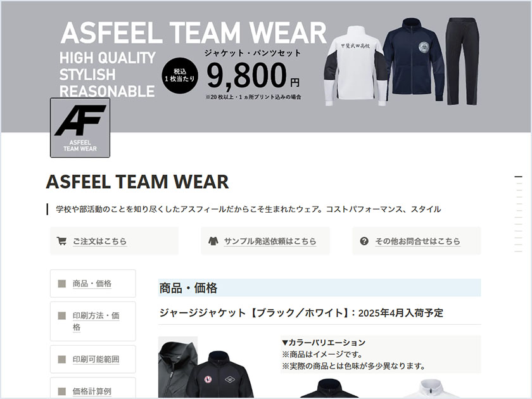The image size is (532, 399).
Task: Click the square bullet beside 印刷方法・価格
Action: tap(62, 316)
